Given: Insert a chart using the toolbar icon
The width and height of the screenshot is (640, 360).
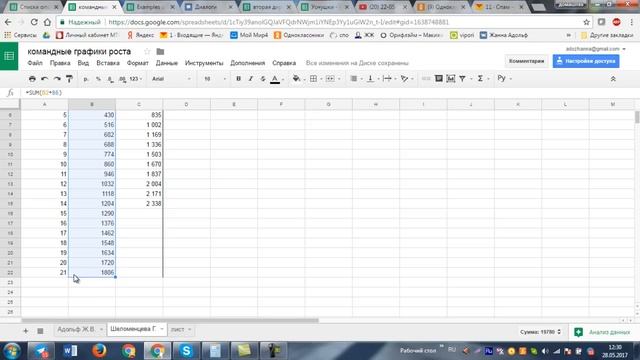Looking at the screenshot, I should [x=451, y=79].
